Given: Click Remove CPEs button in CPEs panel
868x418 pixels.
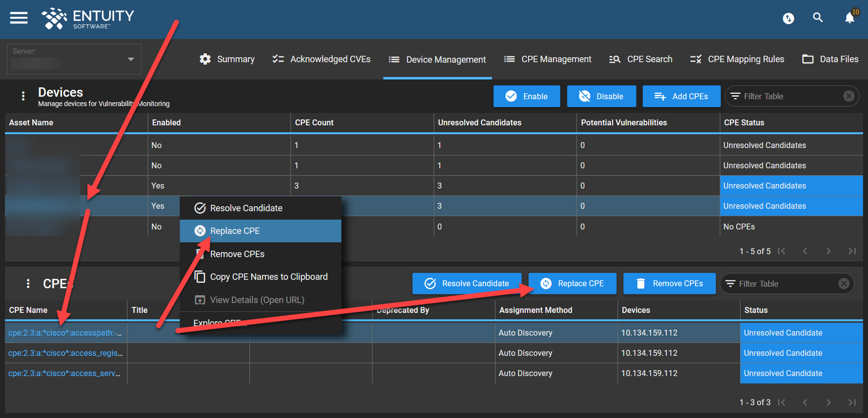Looking at the screenshot, I should pyautogui.click(x=669, y=283).
